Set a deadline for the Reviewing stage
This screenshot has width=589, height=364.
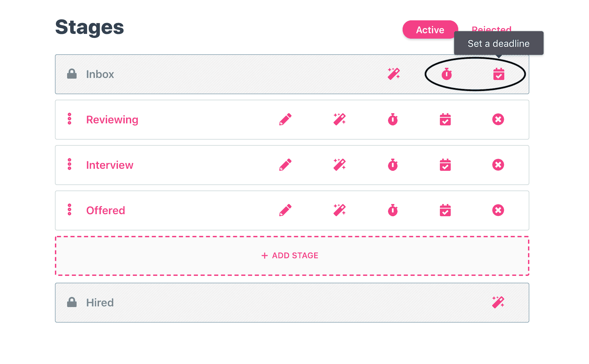445,119
